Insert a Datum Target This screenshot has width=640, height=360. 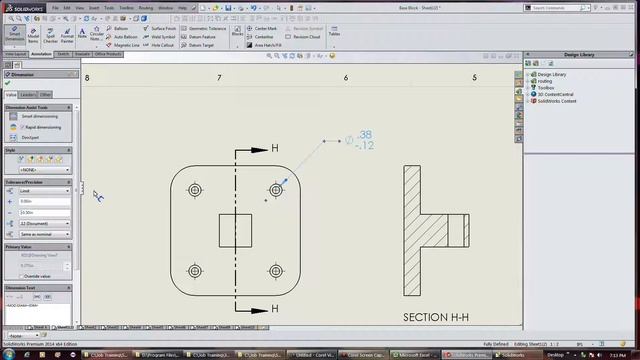(x=198, y=45)
